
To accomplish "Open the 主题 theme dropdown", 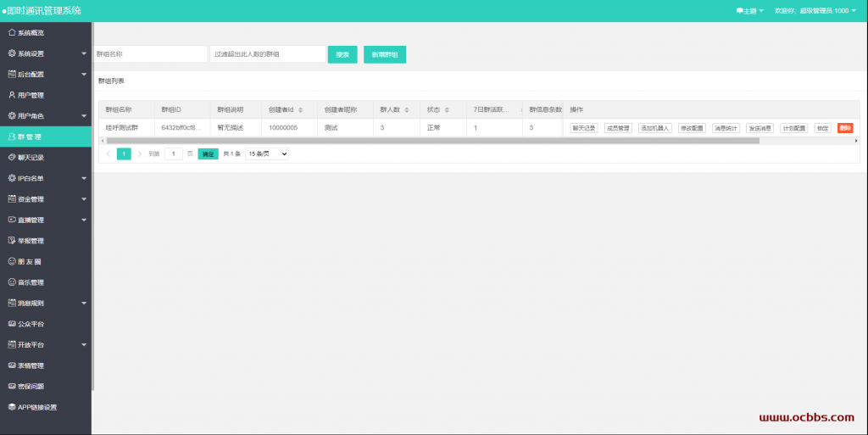I will pyautogui.click(x=749, y=11).
